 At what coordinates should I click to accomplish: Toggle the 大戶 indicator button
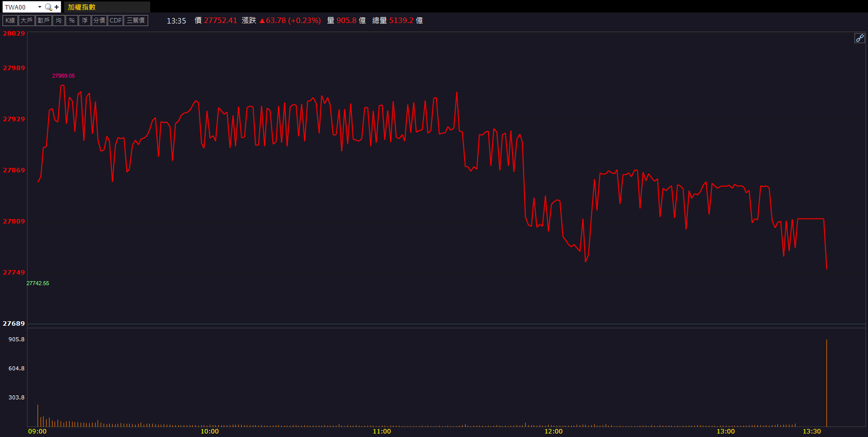[27, 21]
